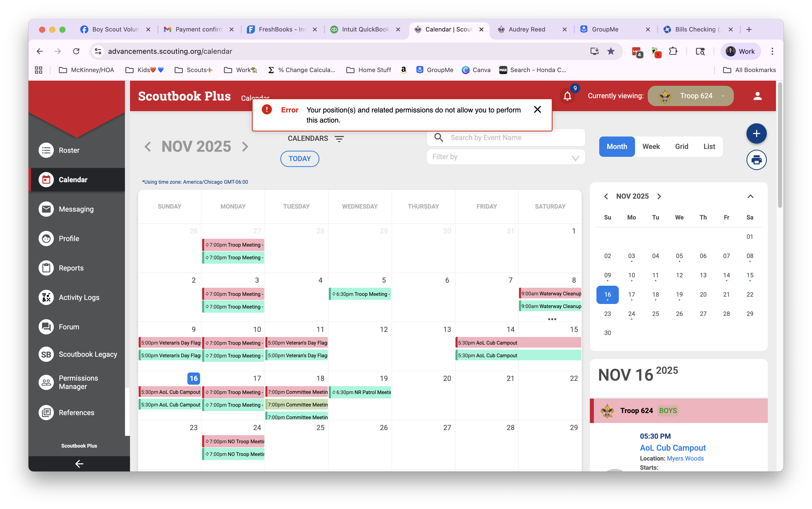
Task: Open Messaging in the sidebar
Action: (x=76, y=209)
